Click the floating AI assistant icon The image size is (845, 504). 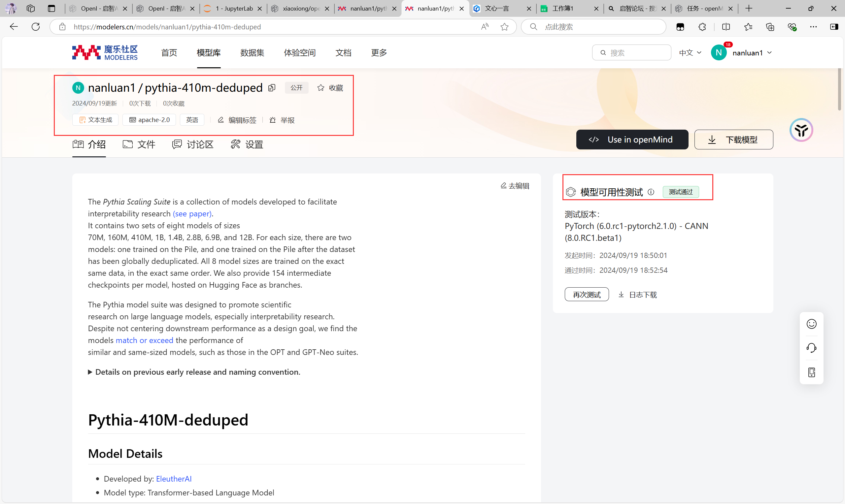[x=801, y=130]
